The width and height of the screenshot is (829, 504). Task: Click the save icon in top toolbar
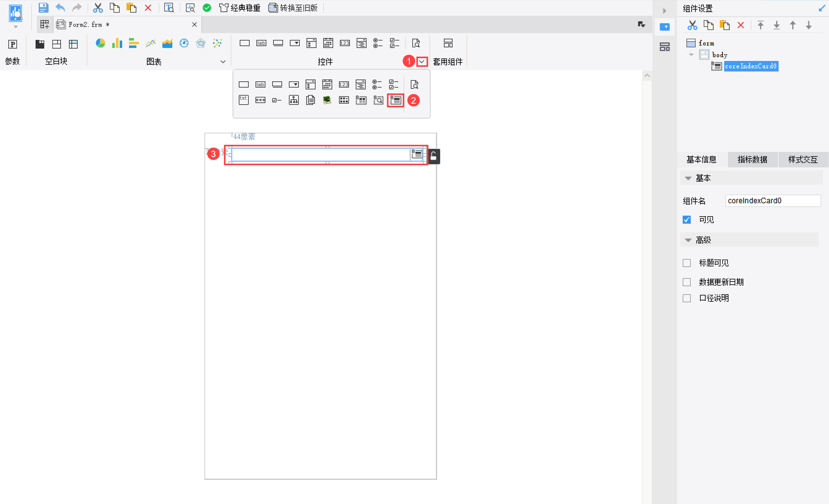43,7
